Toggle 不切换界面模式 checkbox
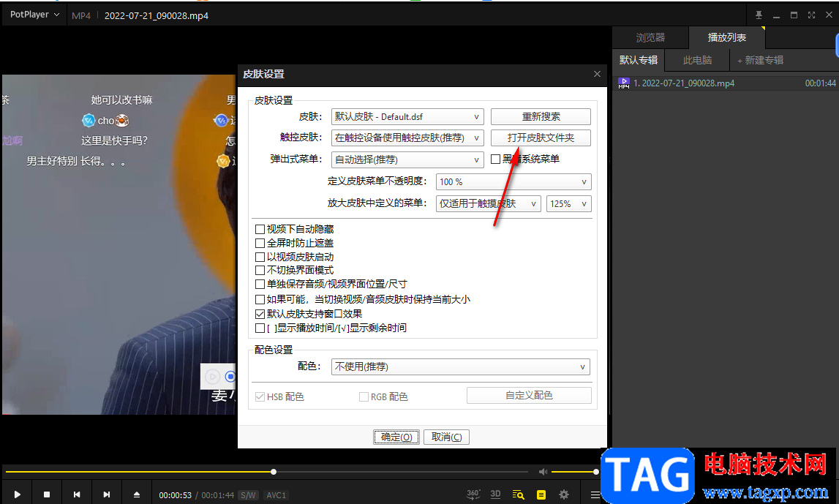The width and height of the screenshot is (839, 504). pyautogui.click(x=260, y=270)
